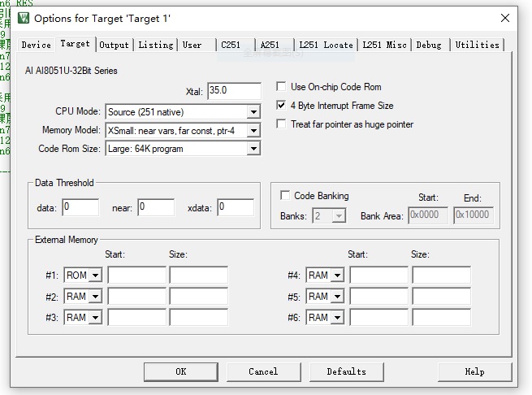Click the Defaults button
This screenshot has height=395, width=532.
[x=346, y=371]
